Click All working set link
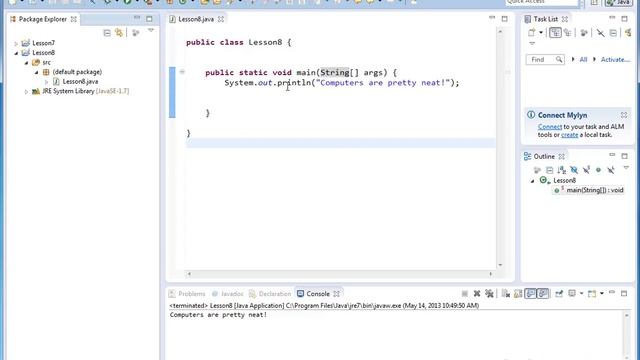The width and height of the screenshot is (640, 360). tap(583, 60)
